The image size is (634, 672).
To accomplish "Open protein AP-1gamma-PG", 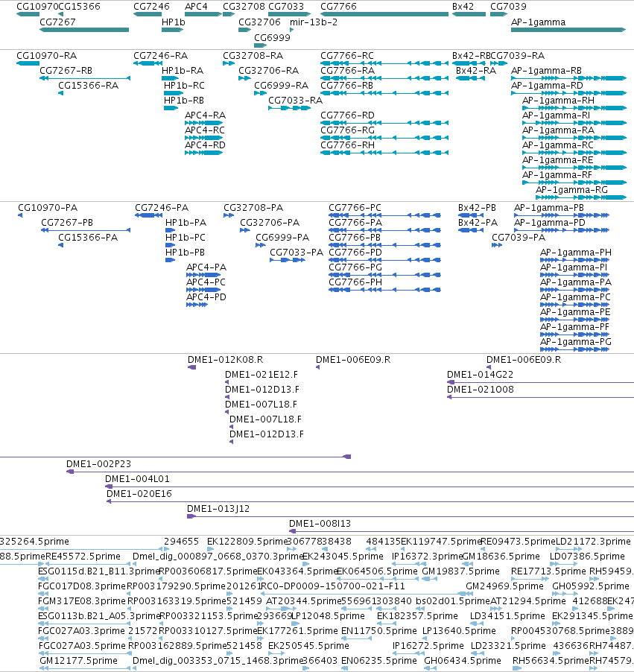I will (576, 342).
